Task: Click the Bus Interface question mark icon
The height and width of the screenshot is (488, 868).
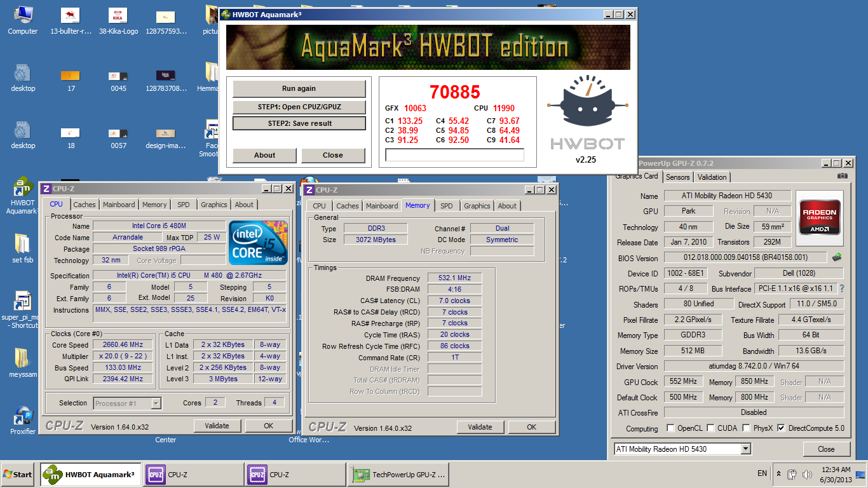Action: [842, 288]
